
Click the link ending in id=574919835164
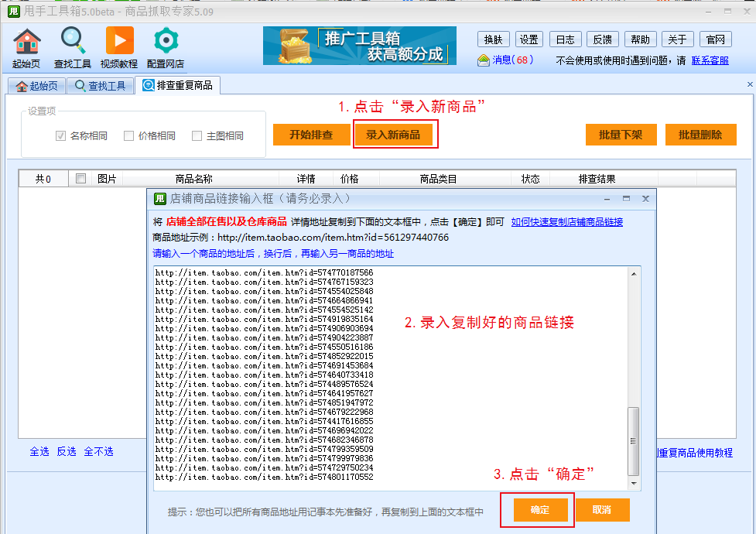point(264,319)
